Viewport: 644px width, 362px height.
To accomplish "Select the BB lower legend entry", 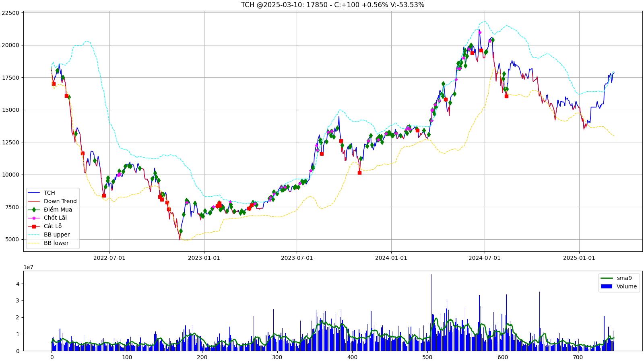I will tap(56, 243).
